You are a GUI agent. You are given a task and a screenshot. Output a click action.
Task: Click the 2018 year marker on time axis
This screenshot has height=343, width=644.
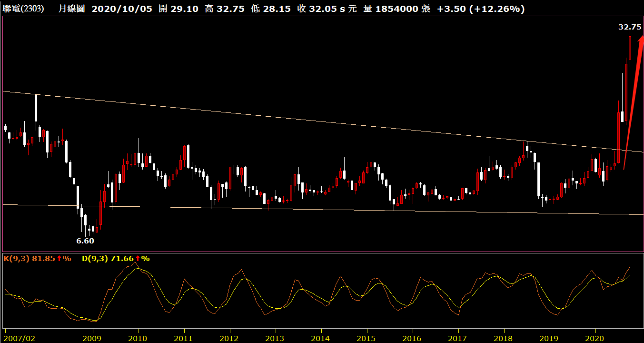pyautogui.click(x=504, y=338)
